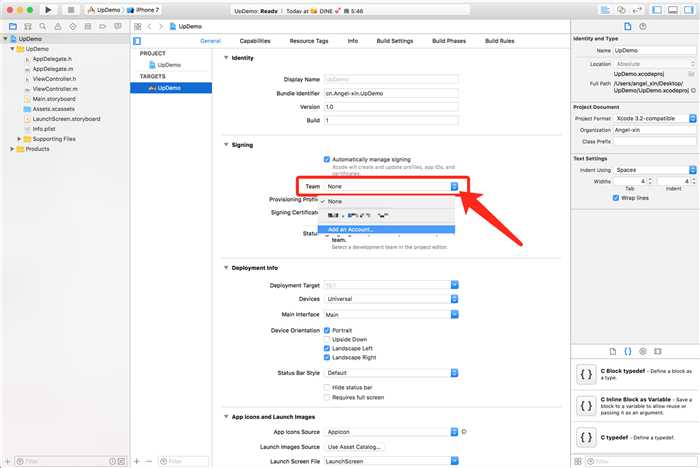Image resolution: width=700 pixels, height=468 pixels.
Task: Choose Add an Account menu item
Action: (387, 230)
